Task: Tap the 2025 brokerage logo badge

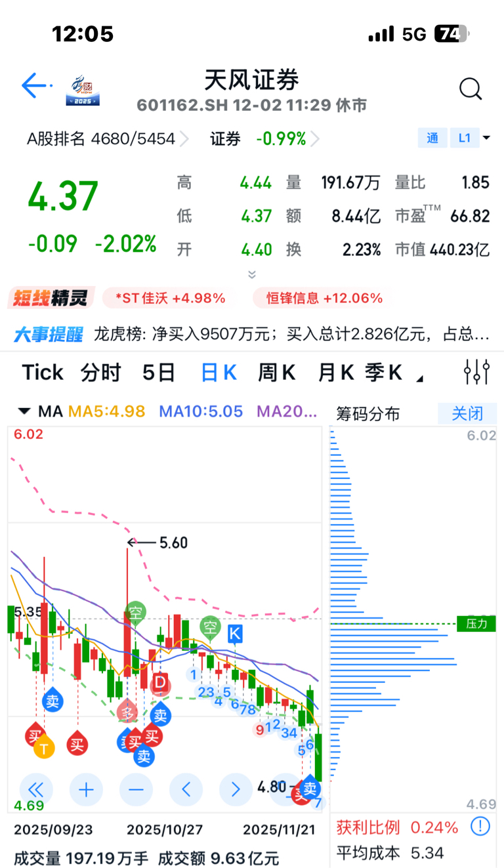Action: pyautogui.click(x=83, y=91)
